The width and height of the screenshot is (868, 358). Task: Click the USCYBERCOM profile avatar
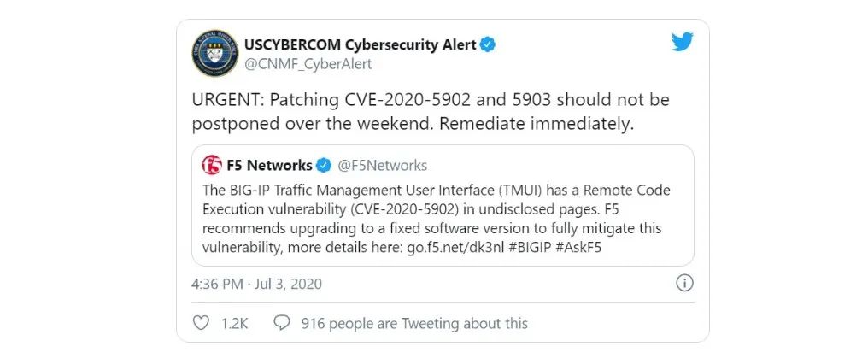click(x=214, y=53)
